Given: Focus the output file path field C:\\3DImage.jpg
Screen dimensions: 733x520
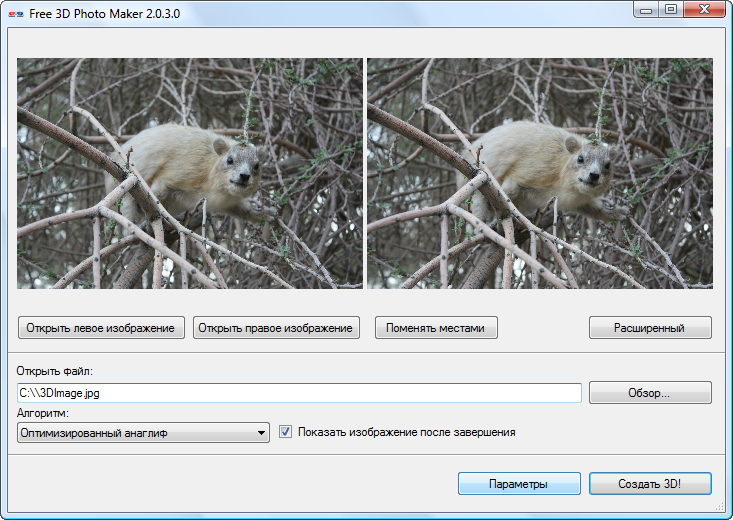Looking at the screenshot, I should [x=299, y=393].
